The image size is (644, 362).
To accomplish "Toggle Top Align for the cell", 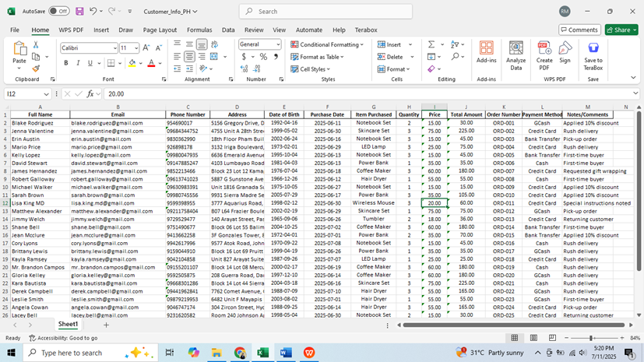I will click(177, 44).
